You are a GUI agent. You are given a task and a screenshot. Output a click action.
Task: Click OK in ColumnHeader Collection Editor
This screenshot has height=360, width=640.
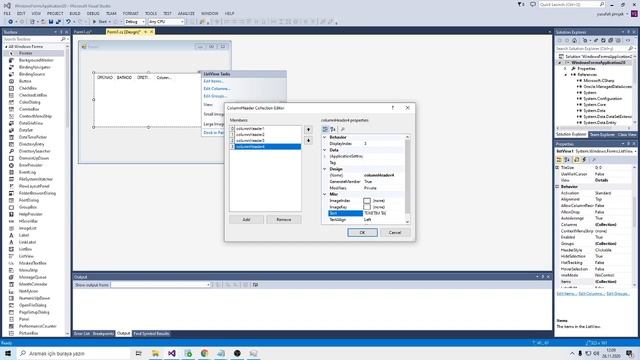362,232
